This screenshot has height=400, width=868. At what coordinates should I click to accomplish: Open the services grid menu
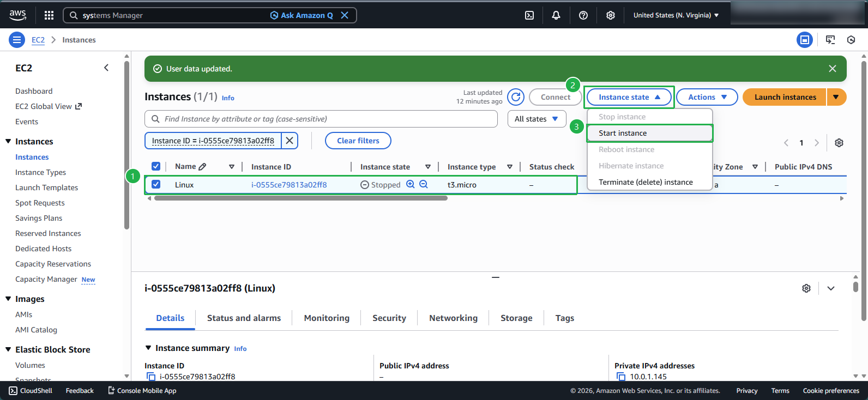[x=49, y=15]
